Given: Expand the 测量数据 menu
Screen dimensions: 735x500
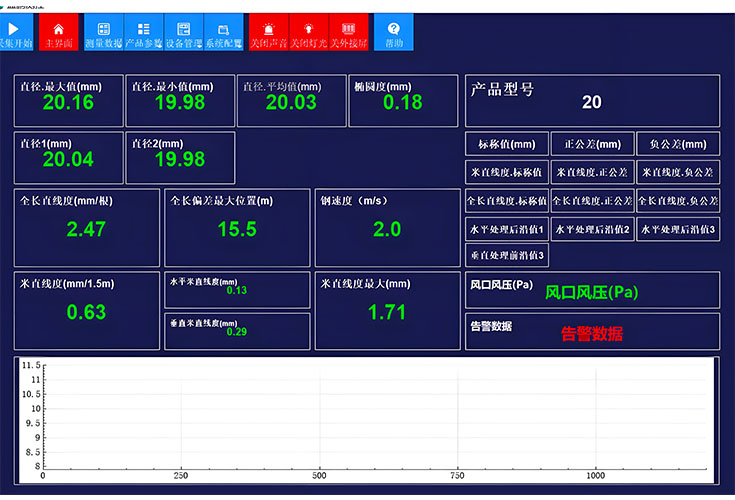Looking at the screenshot, I should point(103,32).
